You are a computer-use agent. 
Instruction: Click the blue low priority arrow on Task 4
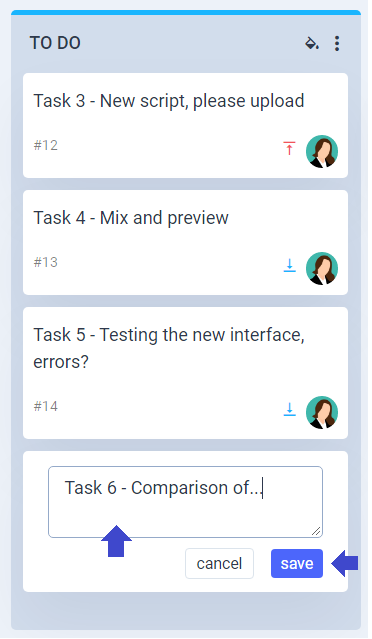point(289,265)
